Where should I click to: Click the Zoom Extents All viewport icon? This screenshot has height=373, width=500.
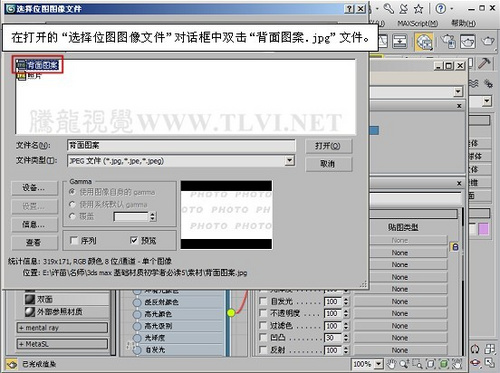click(x=490, y=349)
